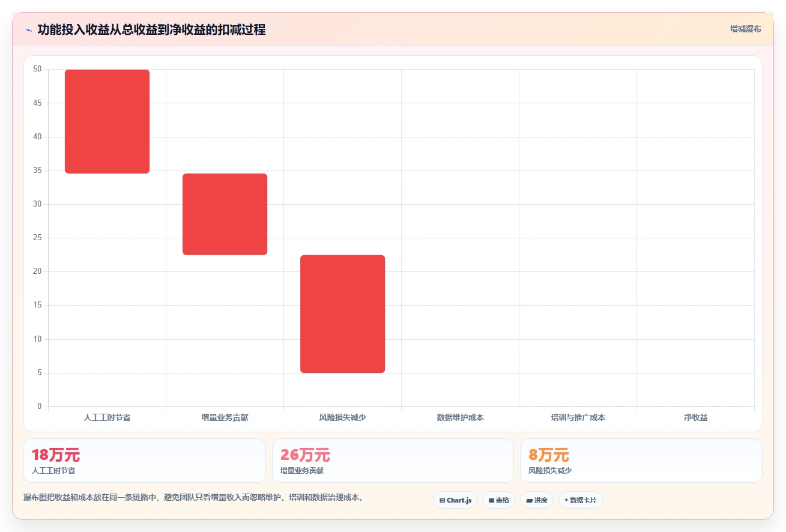Click the 人工工时节省 x-axis label

[107, 417]
